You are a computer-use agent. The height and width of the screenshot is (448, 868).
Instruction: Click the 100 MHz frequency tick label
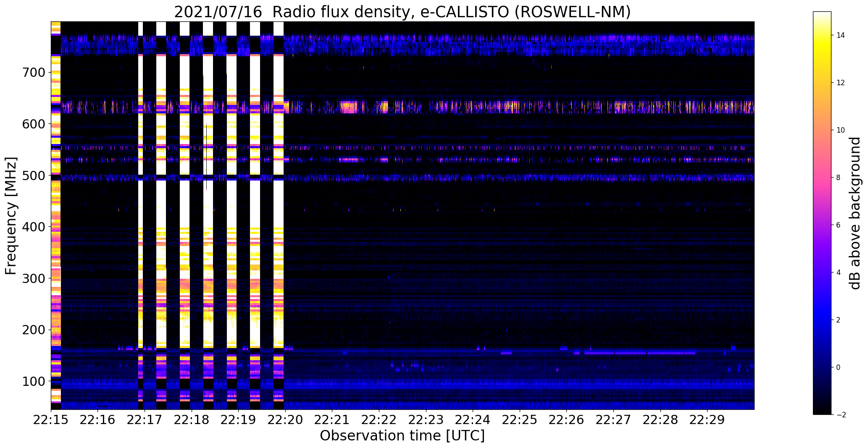[33, 381]
